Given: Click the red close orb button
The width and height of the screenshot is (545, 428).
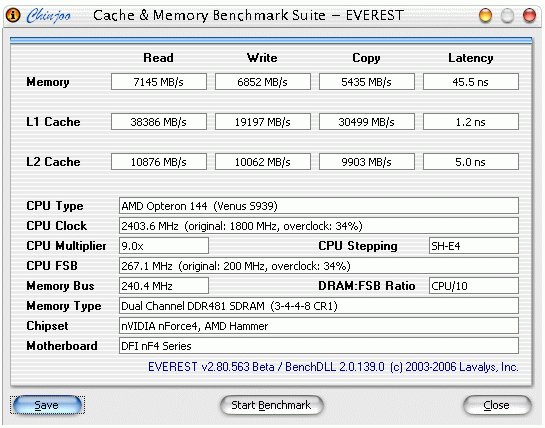Looking at the screenshot, I should coord(529,16).
